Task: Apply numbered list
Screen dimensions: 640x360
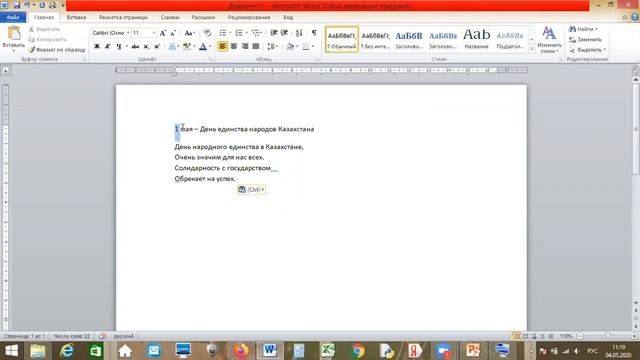Action: [239, 33]
